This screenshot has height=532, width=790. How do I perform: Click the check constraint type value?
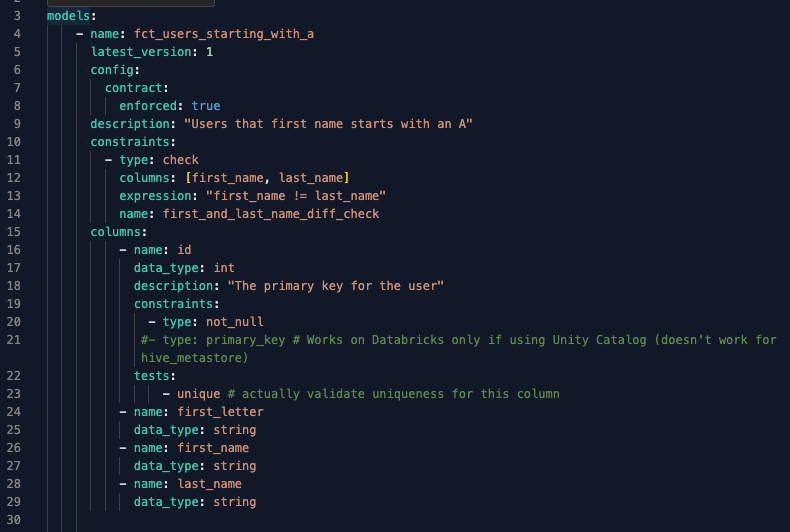[x=180, y=160]
